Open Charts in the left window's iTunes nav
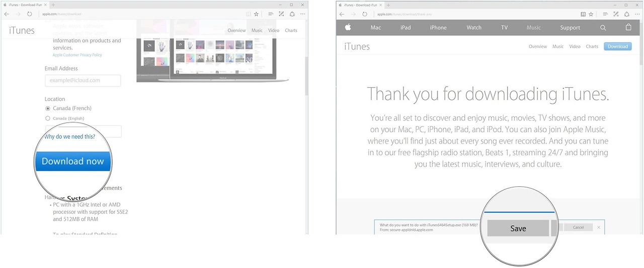 (x=291, y=30)
